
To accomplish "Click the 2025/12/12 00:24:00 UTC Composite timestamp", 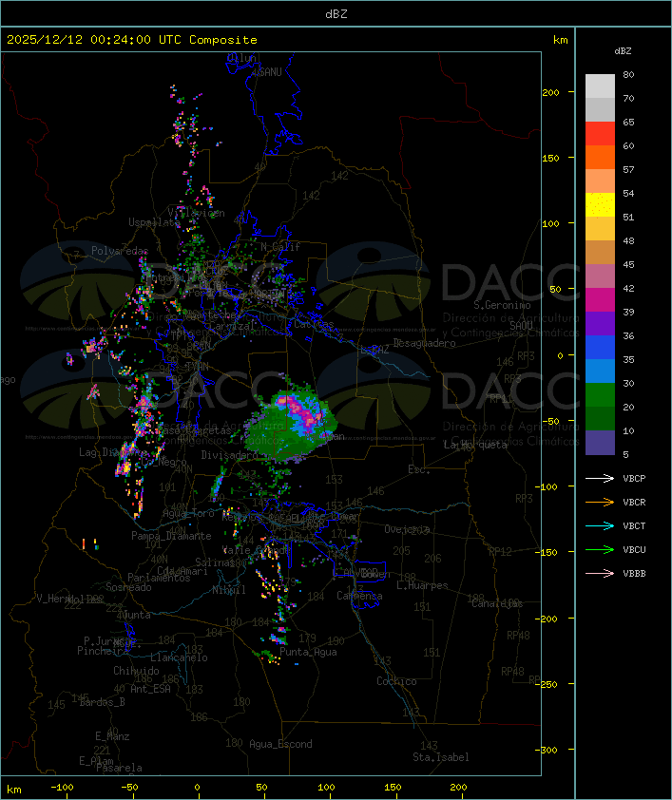I will (132, 40).
